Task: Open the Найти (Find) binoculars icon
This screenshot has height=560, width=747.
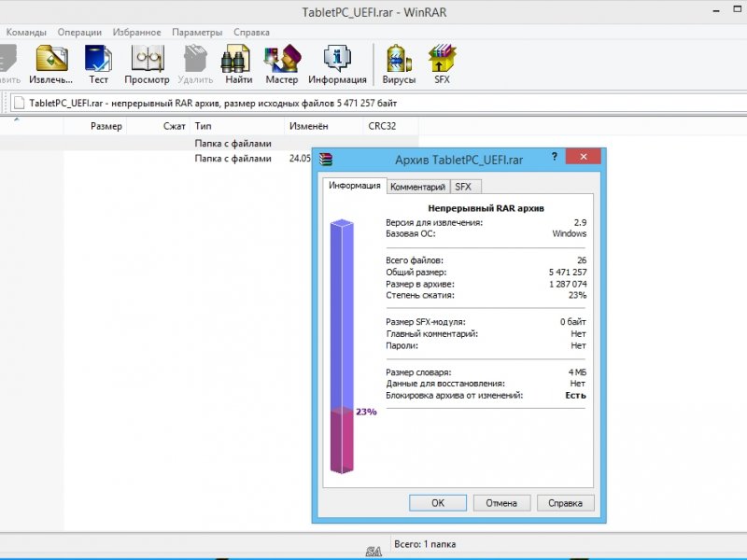Action: (x=236, y=59)
